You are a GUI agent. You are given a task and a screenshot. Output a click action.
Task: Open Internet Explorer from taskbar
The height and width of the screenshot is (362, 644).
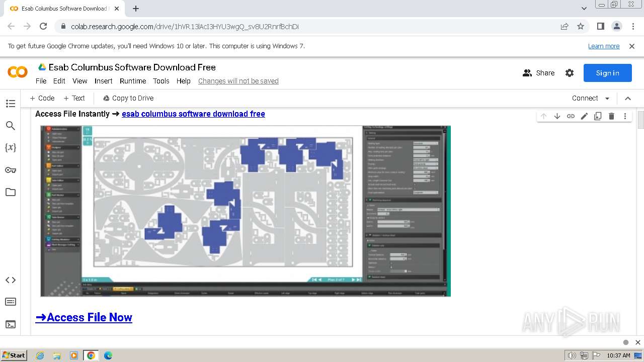point(40,355)
